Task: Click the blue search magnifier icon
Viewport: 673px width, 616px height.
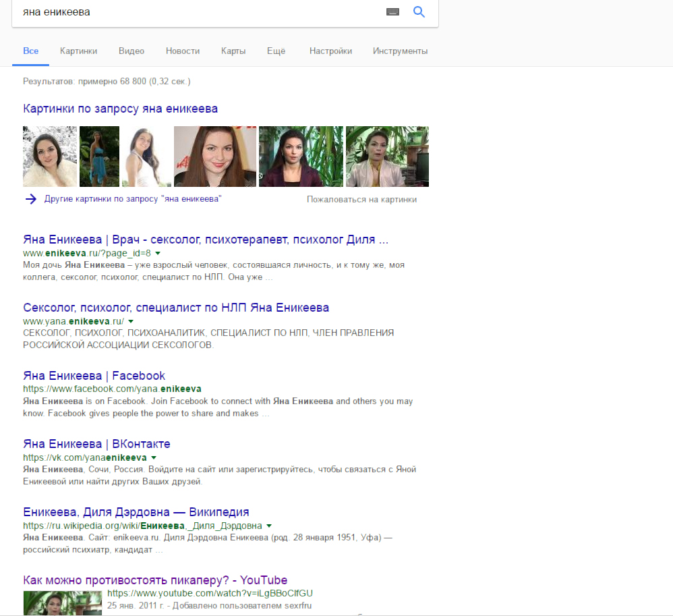Action: [419, 12]
